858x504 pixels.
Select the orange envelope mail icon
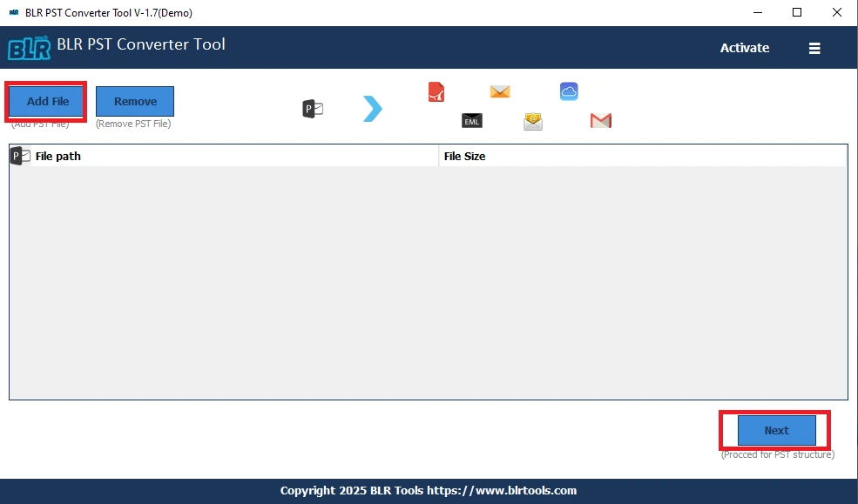[500, 91]
